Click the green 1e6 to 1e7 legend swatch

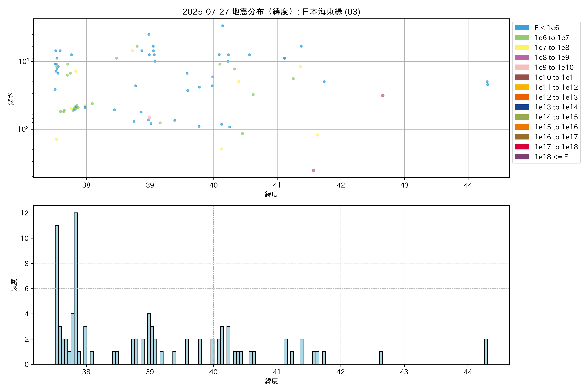522,38
